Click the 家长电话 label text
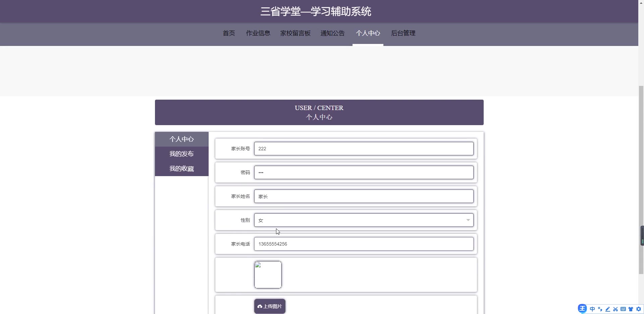Viewport: 644px width, 314px height. point(240,244)
